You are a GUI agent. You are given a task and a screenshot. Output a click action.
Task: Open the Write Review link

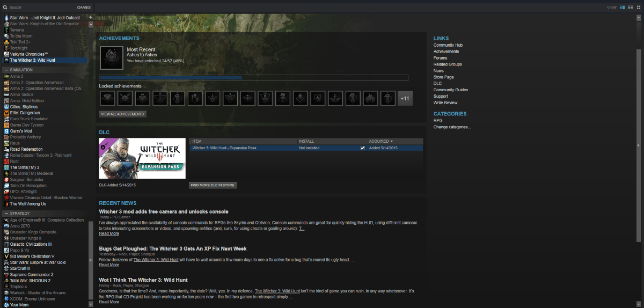445,102
